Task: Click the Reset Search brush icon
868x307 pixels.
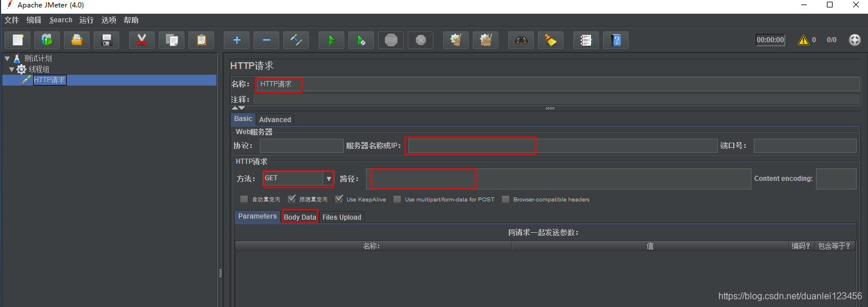Action: click(550, 40)
